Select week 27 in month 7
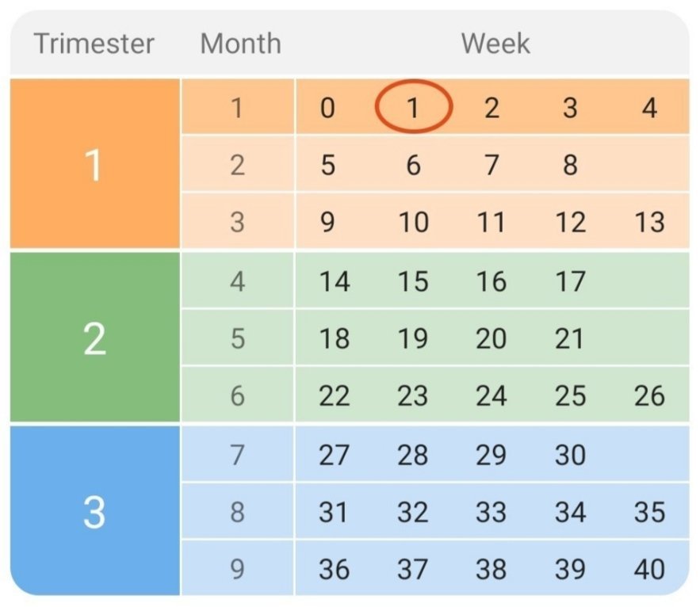700x607 pixels. [333, 455]
